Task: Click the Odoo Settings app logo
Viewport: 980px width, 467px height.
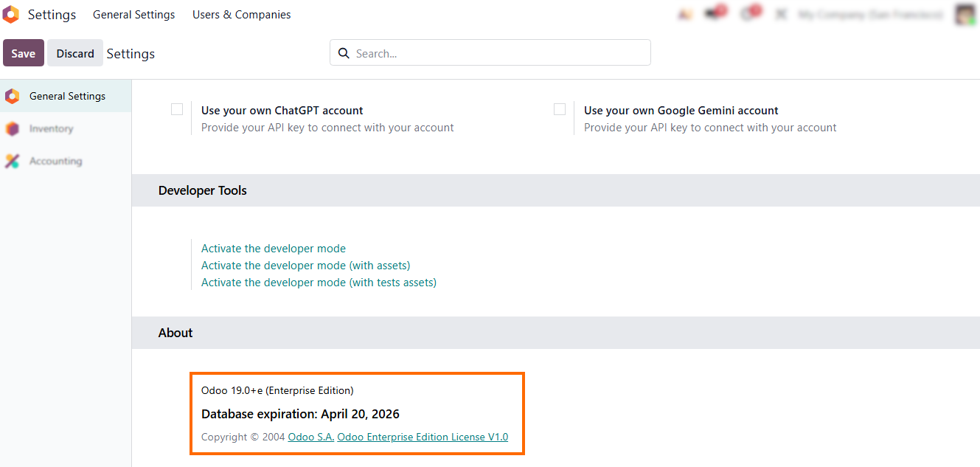Action: click(11, 15)
